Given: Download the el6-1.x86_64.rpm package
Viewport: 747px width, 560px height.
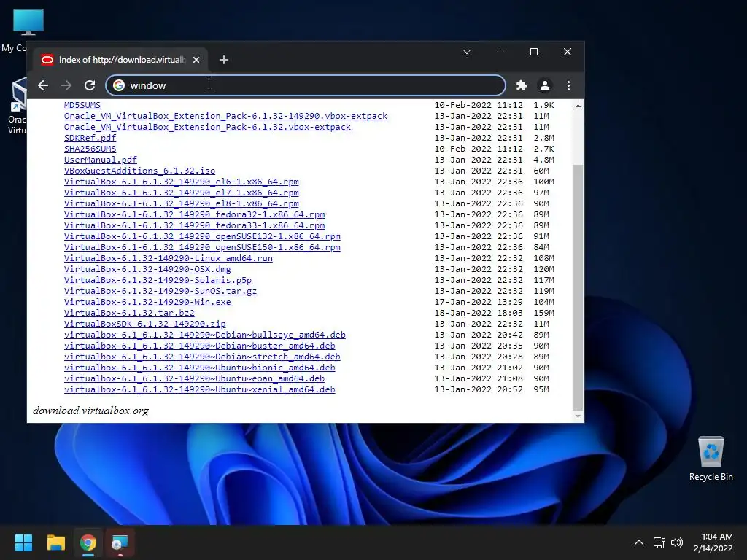Looking at the screenshot, I should coord(182,182).
